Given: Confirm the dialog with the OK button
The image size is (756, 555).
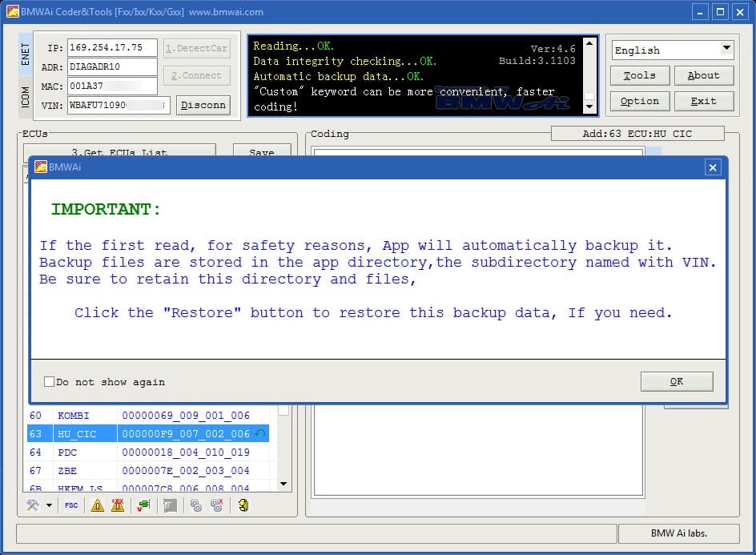Looking at the screenshot, I should pyautogui.click(x=677, y=381).
